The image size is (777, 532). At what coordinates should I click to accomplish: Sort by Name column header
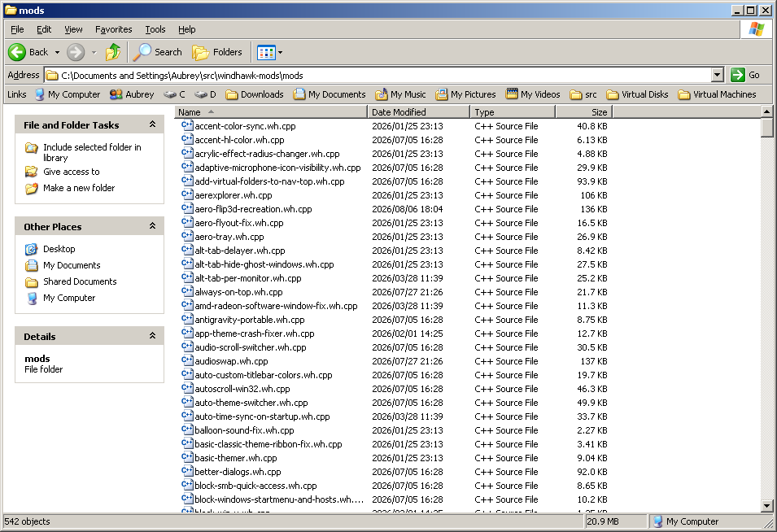271,112
